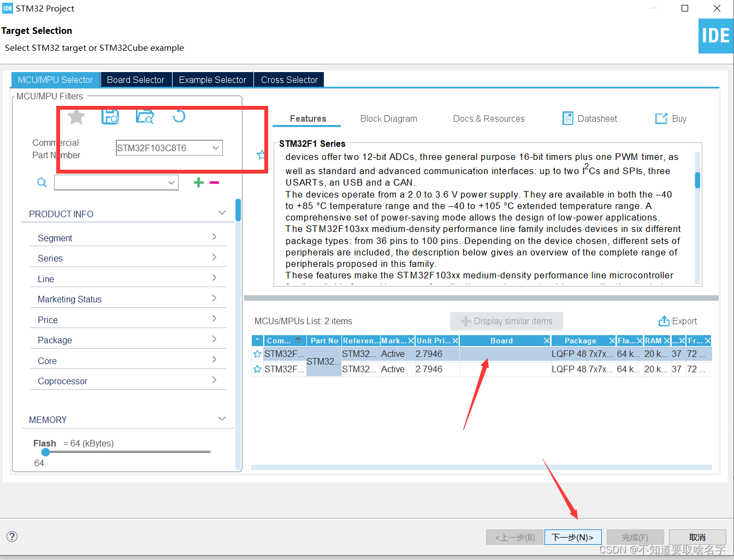Image resolution: width=734 pixels, height=560 pixels.
Task: Click the green plus add filter icon
Action: [x=199, y=182]
